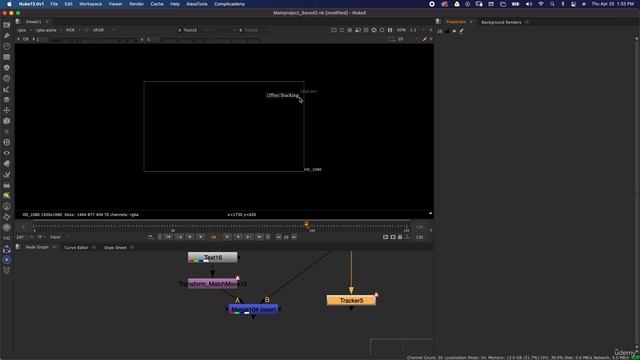Play the timeline backward
640x360 pixels.
pyautogui.click(x=200, y=237)
